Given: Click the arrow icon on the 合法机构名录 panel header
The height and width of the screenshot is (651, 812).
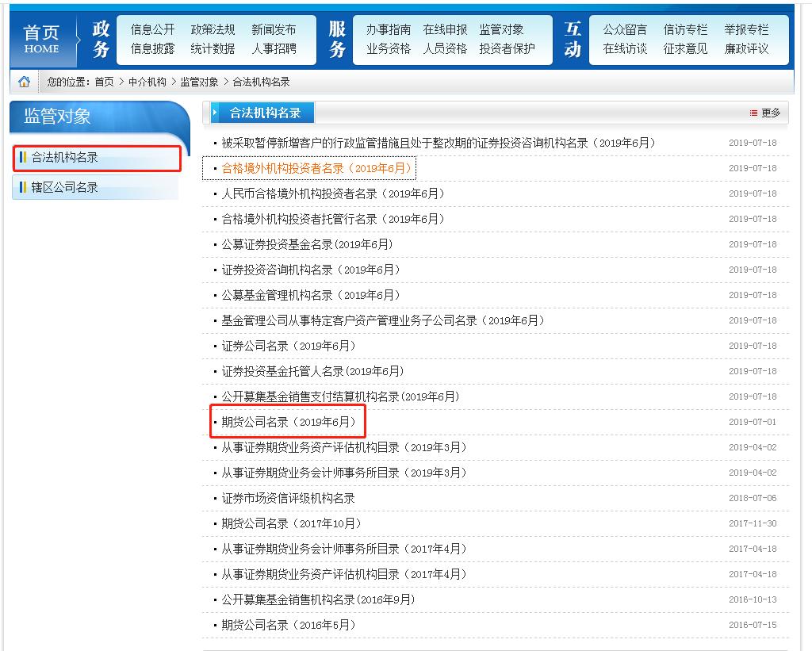Looking at the screenshot, I should pyautogui.click(x=216, y=112).
